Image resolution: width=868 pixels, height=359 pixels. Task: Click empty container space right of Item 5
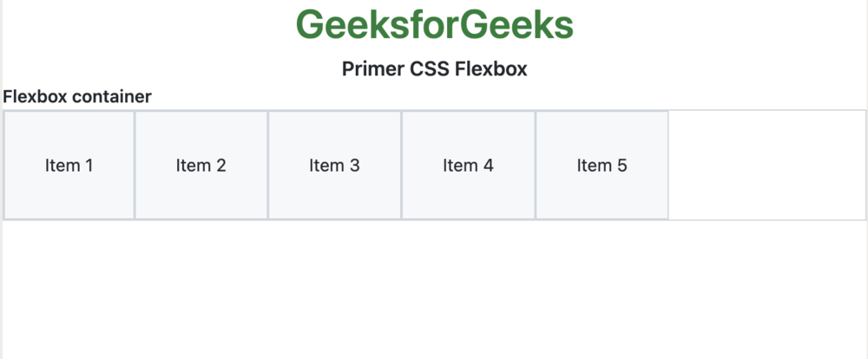click(x=766, y=165)
